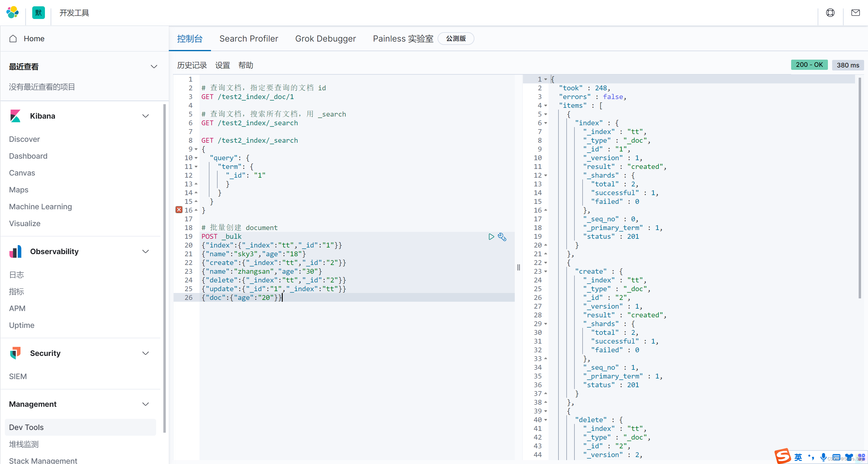Click the editor panel resize handle

519,267
